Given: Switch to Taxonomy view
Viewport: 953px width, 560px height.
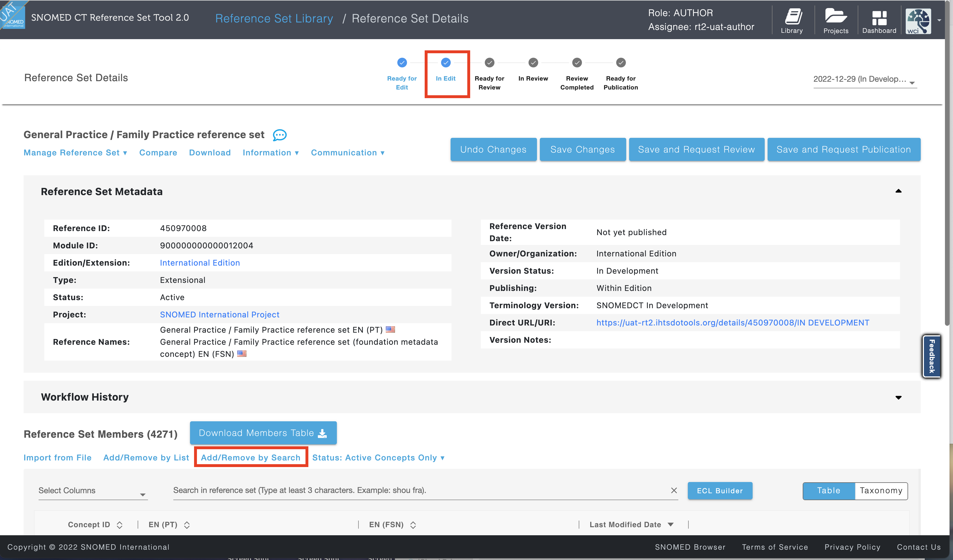Looking at the screenshot, I should (x=881, y=490).
